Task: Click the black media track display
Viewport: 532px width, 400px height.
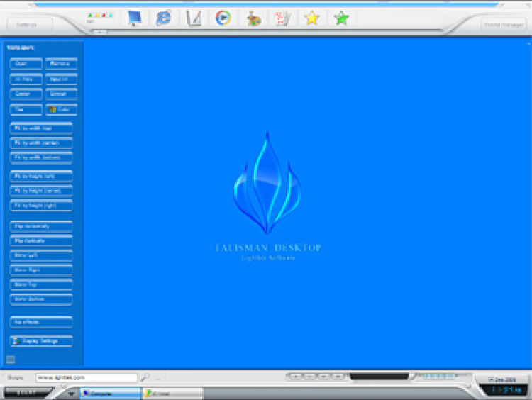Action: (379, 377)
